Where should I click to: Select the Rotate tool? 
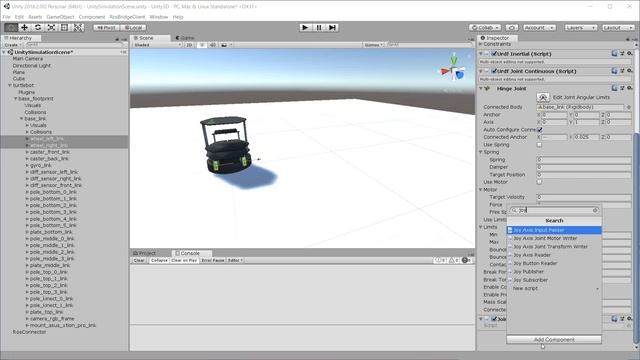38,27
